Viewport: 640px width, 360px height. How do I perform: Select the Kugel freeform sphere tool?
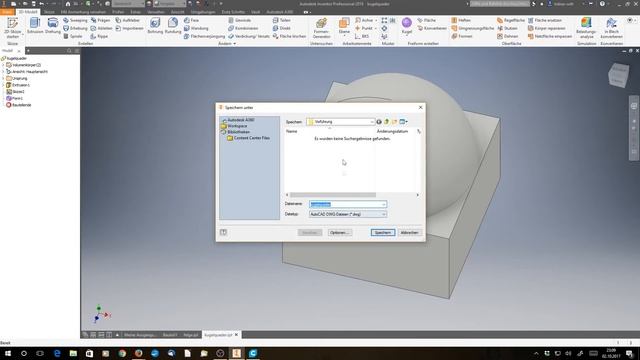click(407, 26)
